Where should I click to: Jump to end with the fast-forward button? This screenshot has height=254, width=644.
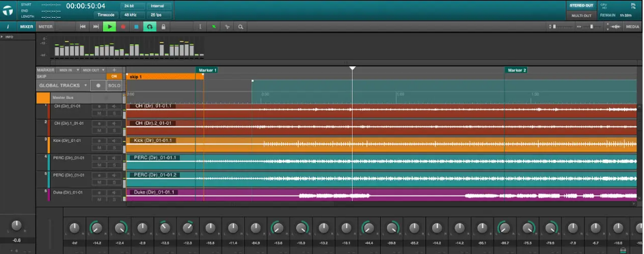pos(96,27)
